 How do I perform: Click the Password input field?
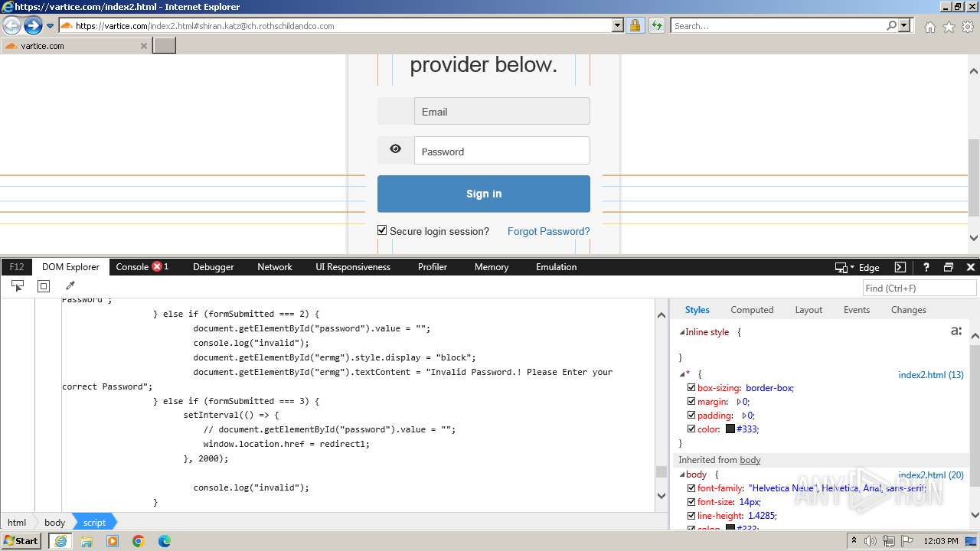coord(502,151)
